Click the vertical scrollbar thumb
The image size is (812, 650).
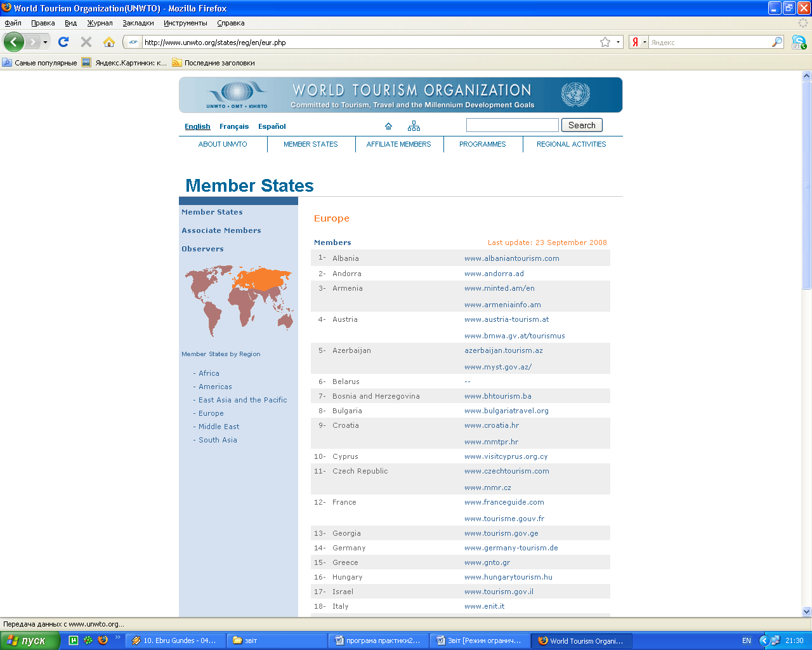806,185
